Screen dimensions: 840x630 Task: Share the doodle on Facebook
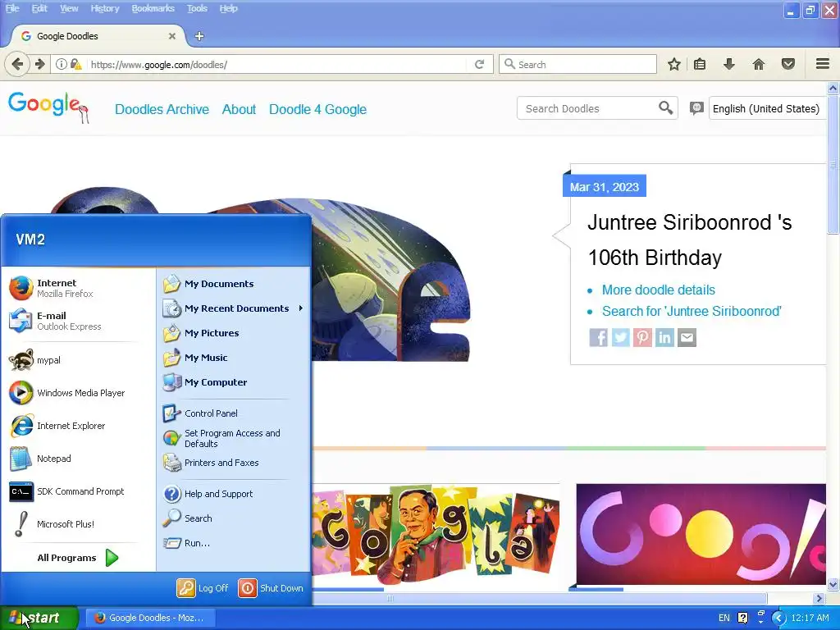click(x=598, y=337)
